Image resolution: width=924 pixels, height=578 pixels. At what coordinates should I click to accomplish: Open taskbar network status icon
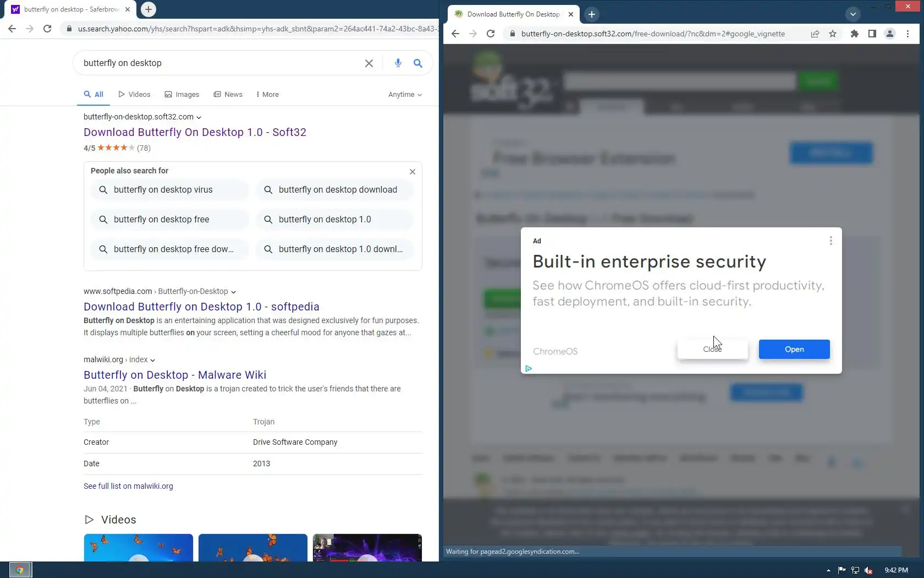click(x=855, y=570)
